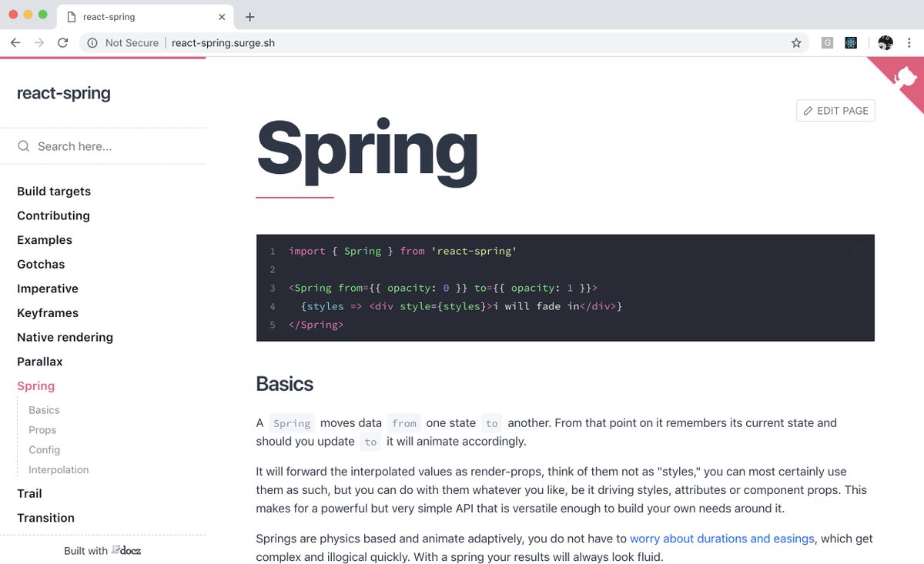Jump to the Props subsection

pos(42,430)
